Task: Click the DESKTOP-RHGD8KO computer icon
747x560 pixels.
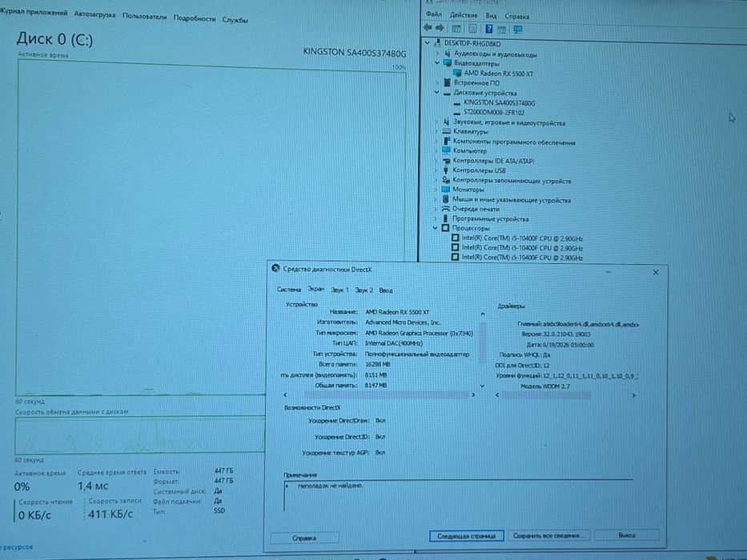Action: click(438, 43)
